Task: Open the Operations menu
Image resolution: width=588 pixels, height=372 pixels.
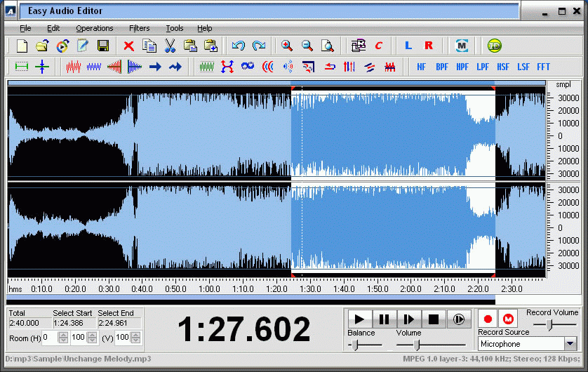Action: click(95, 28)
